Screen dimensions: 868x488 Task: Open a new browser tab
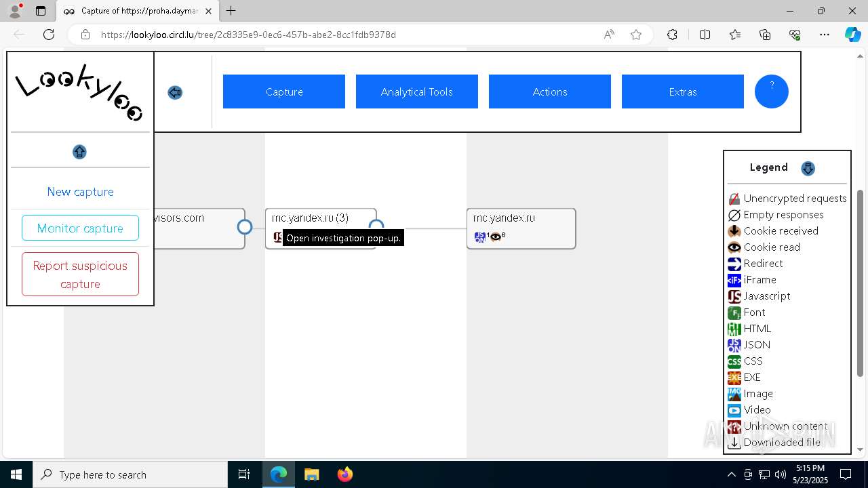pyautogui.click(x=231, y=11)
